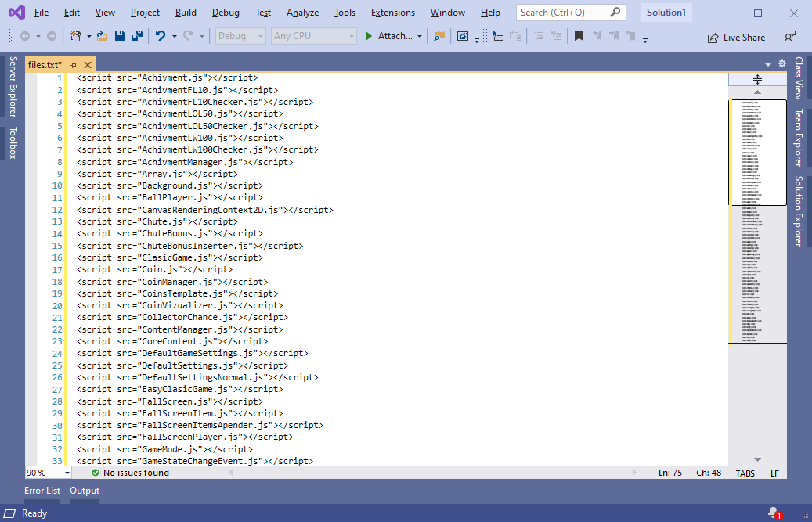Open a file with the folder icon

[102, 36]
